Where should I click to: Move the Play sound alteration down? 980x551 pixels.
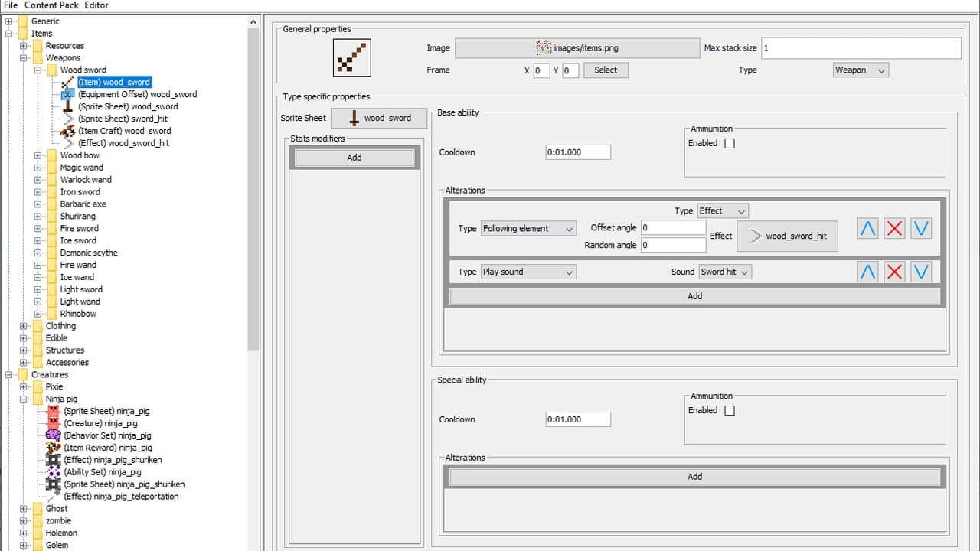coord(921,272)
